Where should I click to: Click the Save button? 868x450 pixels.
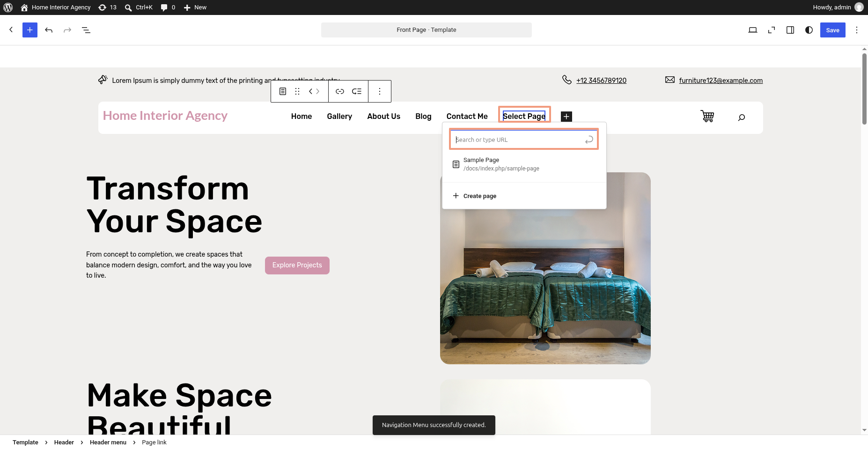click(x=832, y=30)
